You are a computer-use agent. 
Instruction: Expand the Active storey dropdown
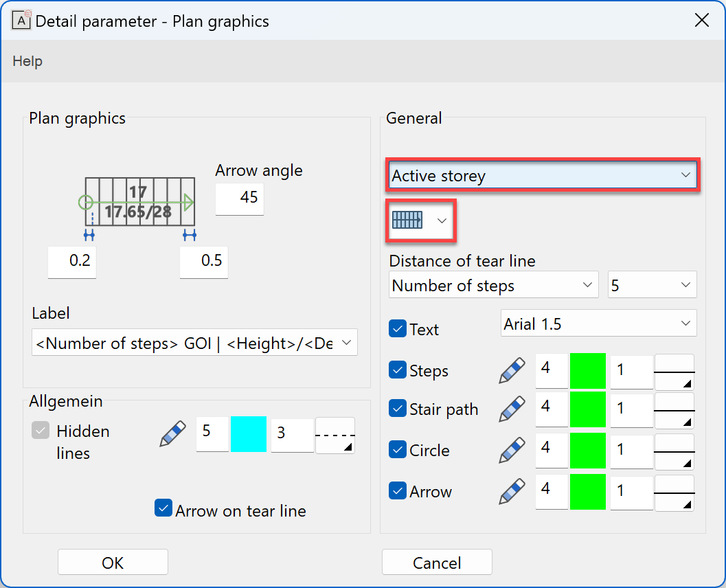tap(543, 176)
